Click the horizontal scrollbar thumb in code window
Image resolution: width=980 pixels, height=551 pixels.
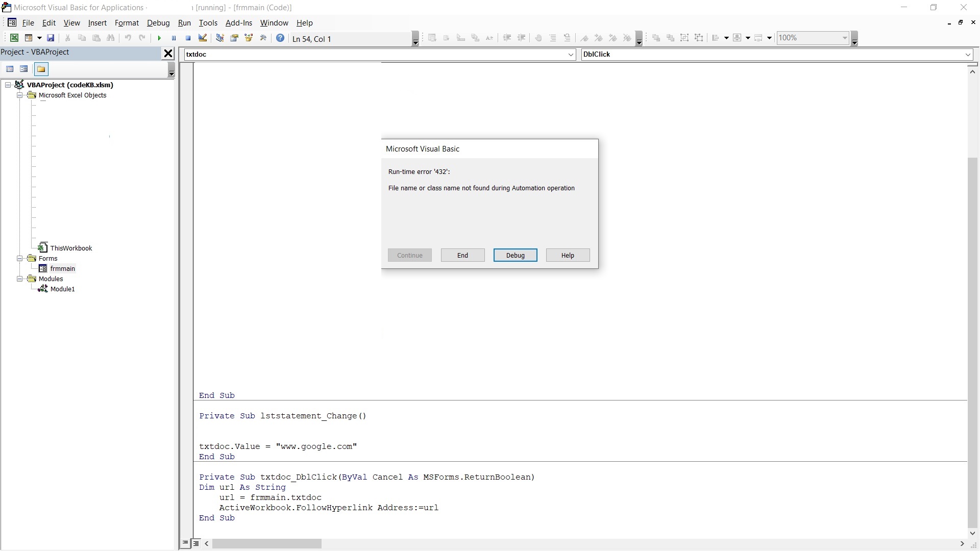(266, 544)
